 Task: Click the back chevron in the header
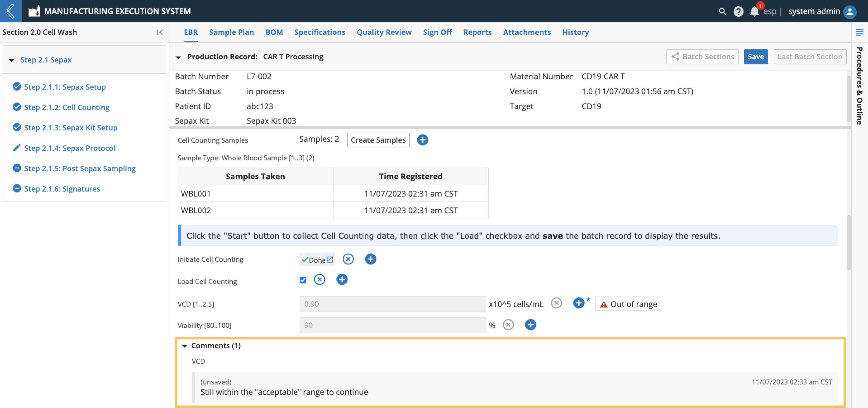(x=10, y=11)
